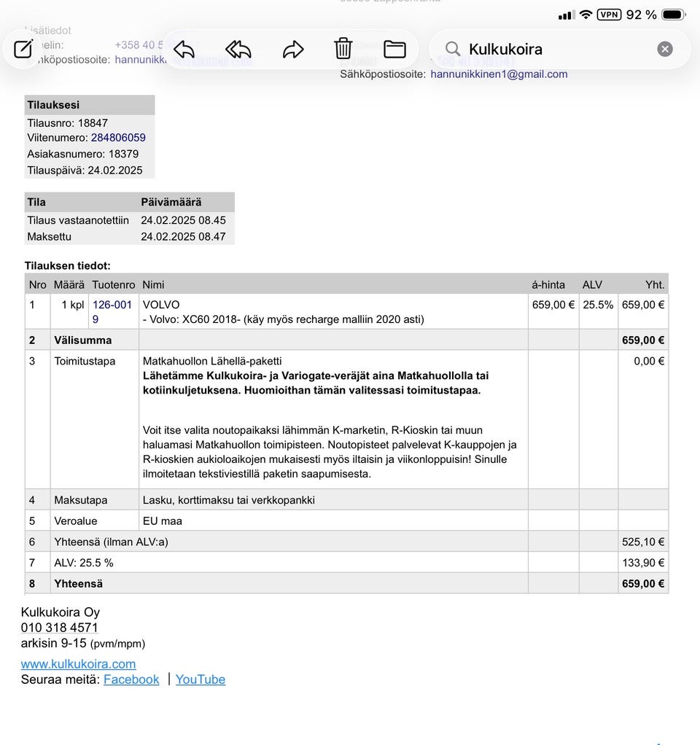
Task: Tap reference number 284806059
Action: click(118, 138)
